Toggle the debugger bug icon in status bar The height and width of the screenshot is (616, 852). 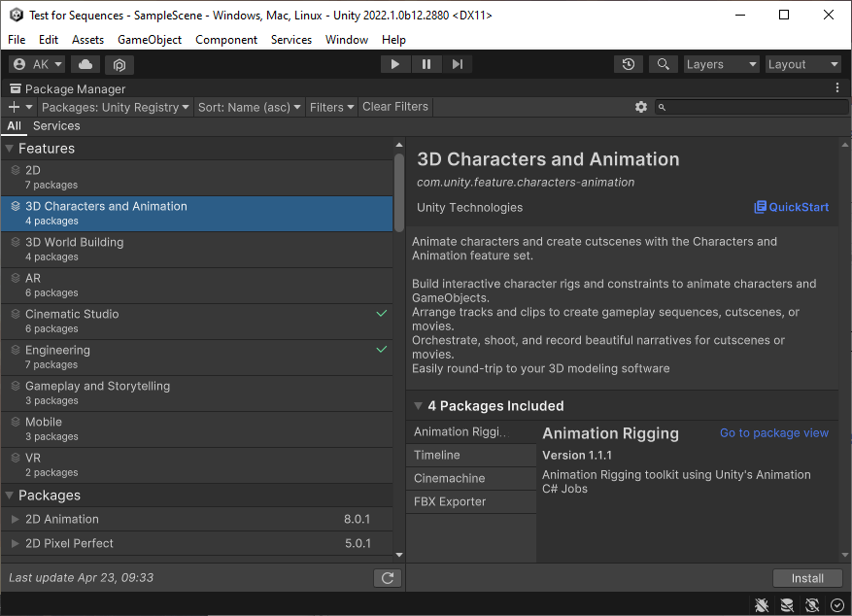pos(762,604)
